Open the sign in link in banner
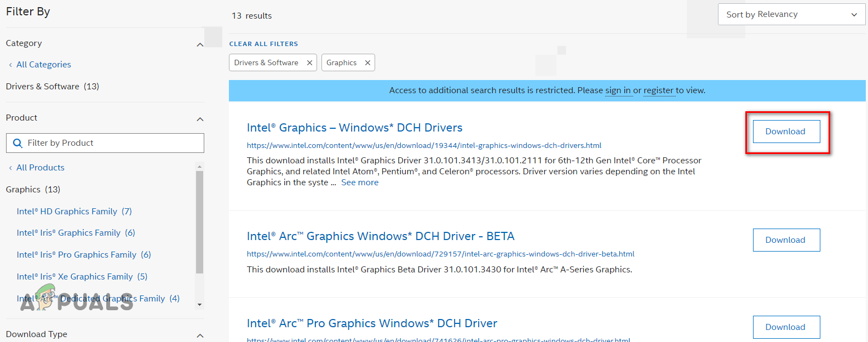868x342 pixels. coord(618,90)
